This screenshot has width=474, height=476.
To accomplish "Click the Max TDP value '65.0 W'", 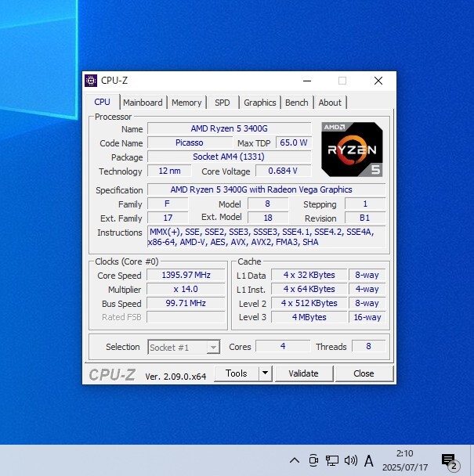I will [294, 142].
